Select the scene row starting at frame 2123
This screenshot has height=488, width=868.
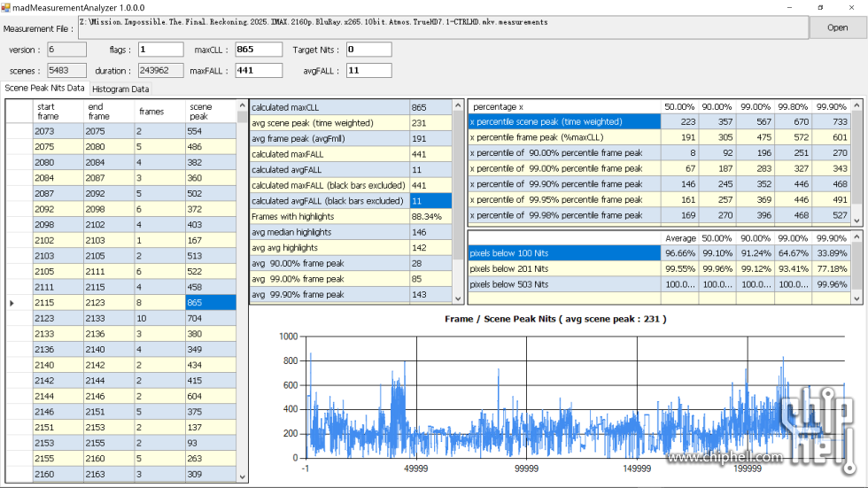58,319
